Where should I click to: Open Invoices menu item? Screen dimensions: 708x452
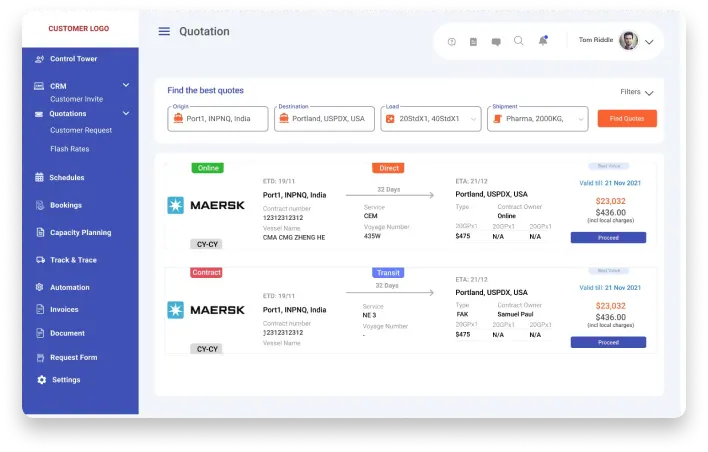coord(64,309)
